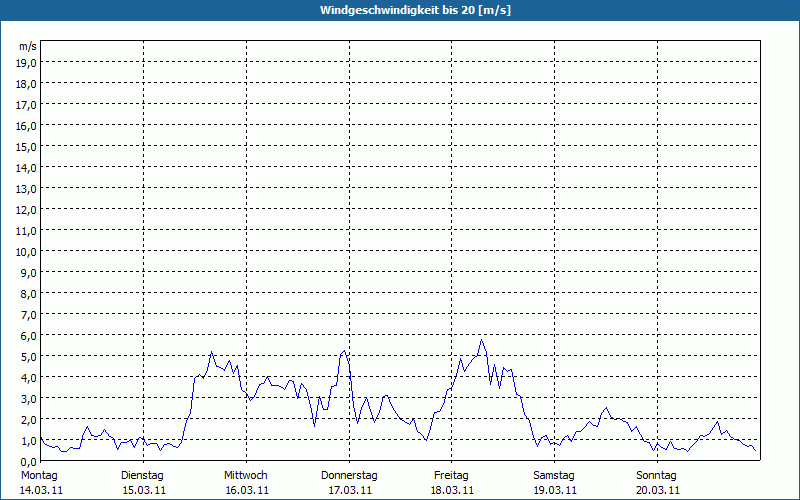Click the y-axis value 19,0

[26, 63]
